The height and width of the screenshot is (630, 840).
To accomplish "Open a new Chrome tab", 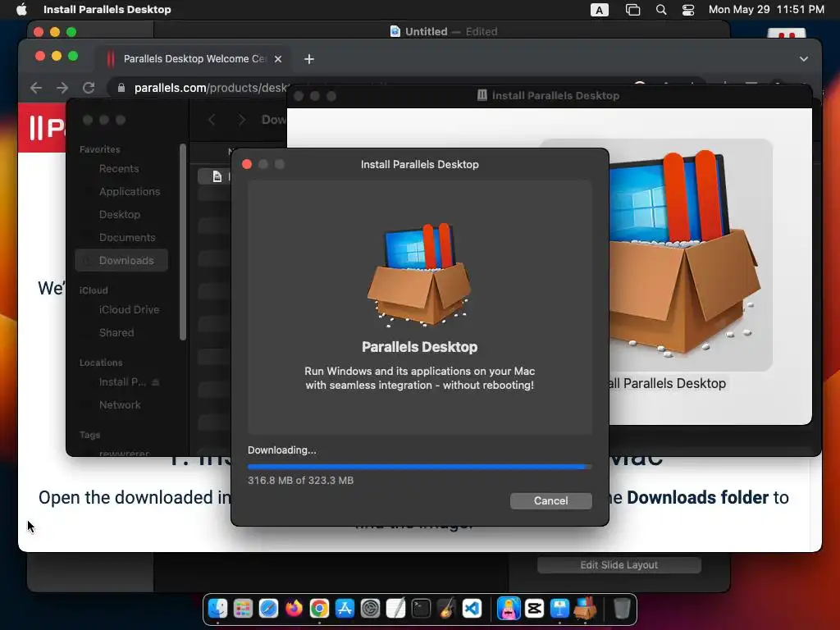I will tap(309, 59).
